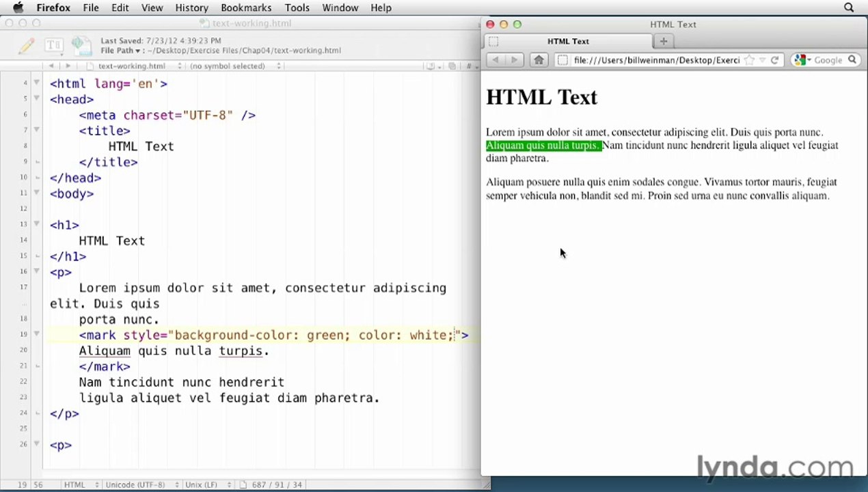Reload the page in Firefox
The height and width of the screenshot is (492, 868).
774,60
